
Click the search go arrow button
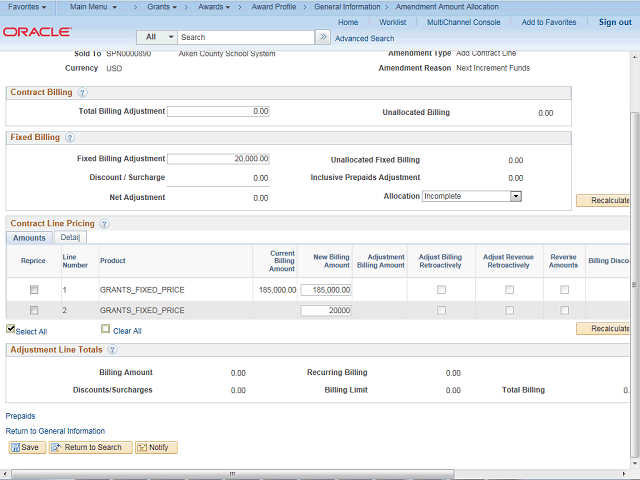[x=322, y=37]
